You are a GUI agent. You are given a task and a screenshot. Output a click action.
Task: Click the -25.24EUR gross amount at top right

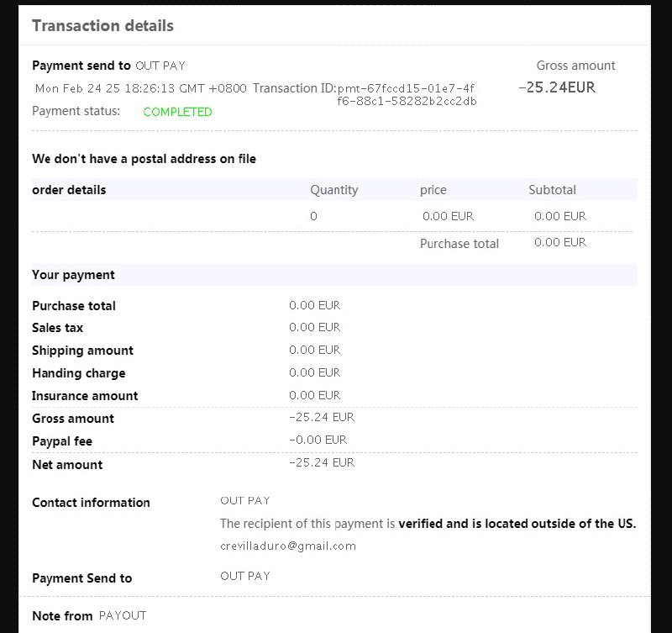tap(557, 87)
